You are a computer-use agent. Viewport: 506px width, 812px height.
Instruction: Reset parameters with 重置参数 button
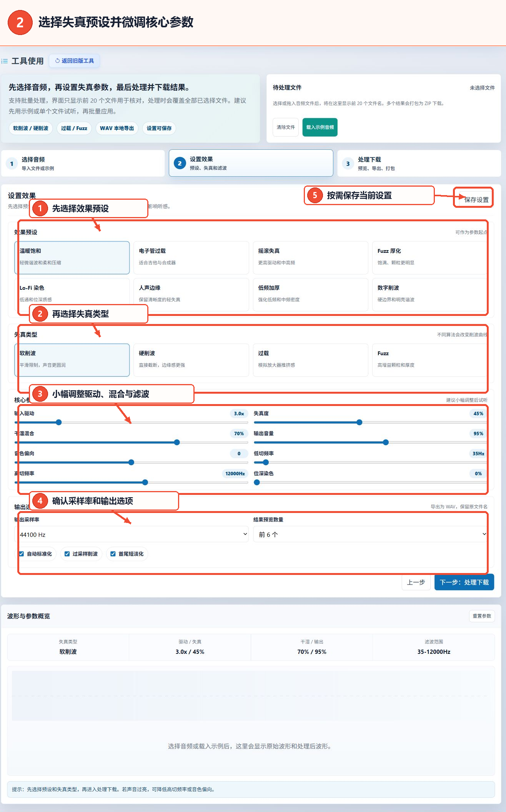point(482,616)
